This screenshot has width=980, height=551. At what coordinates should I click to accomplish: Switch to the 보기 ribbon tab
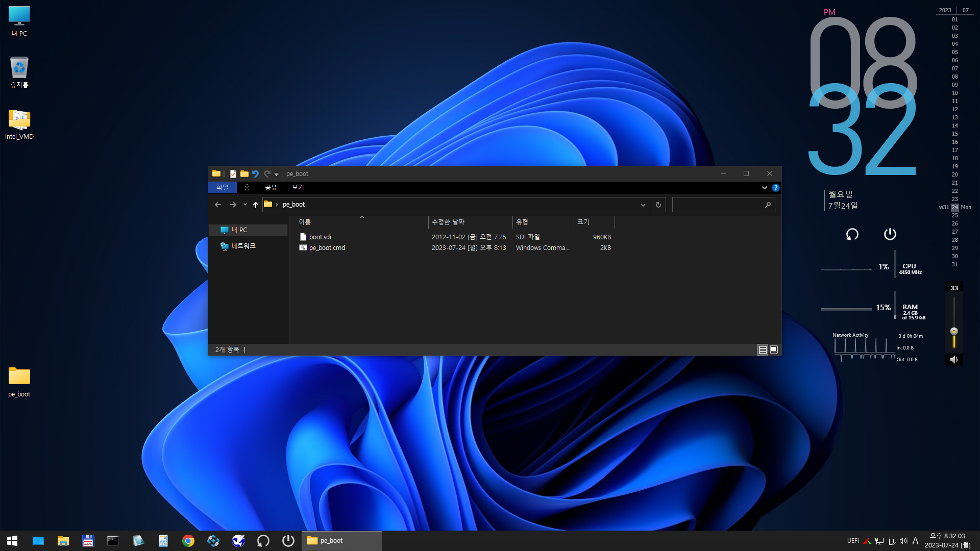pyautogui.click(x=298, y=187)
